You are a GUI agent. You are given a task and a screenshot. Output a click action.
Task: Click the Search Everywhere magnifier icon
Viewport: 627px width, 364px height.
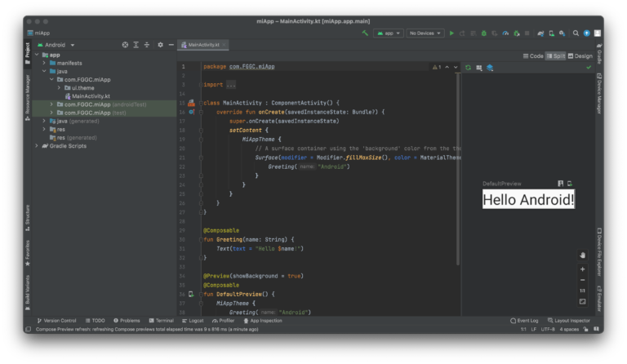[x=576, y=33]
